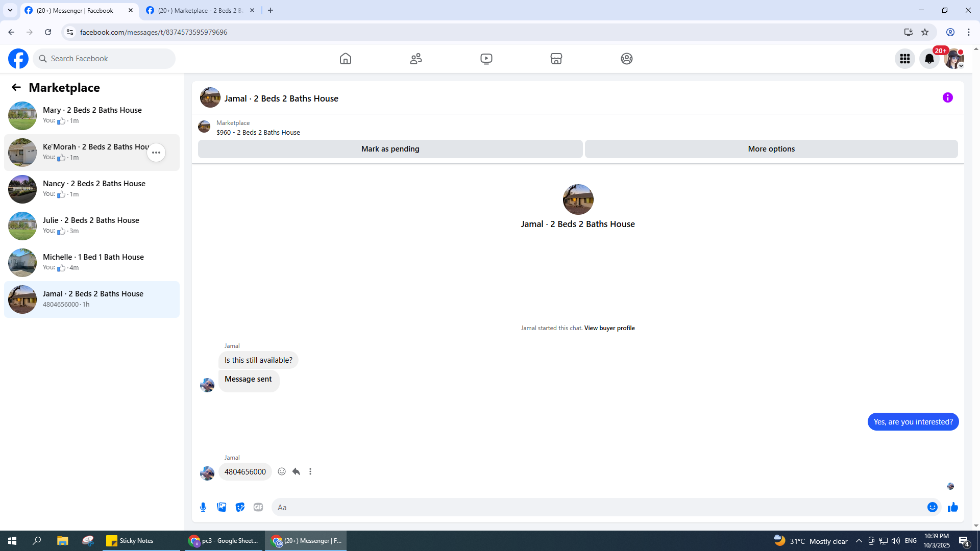Viewport: 980px width, 551px height.
Task: Bookmark this page with the star icon
Action: click(x=925, y=32)
